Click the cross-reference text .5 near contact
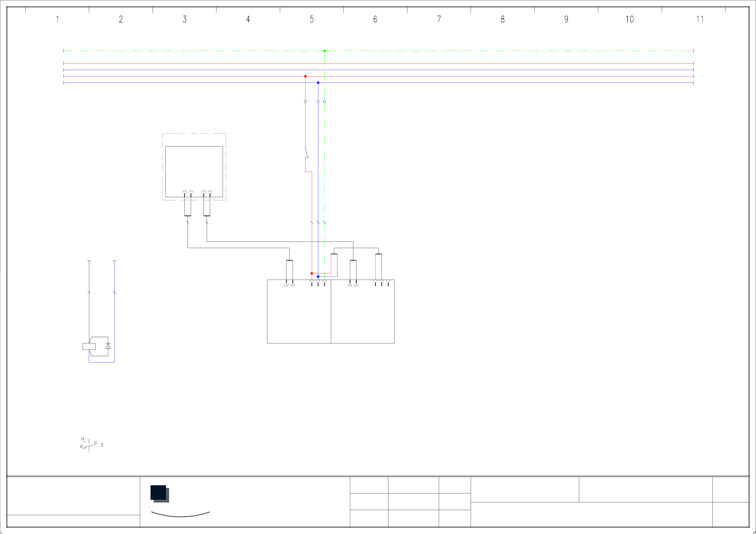 point(102,445)
